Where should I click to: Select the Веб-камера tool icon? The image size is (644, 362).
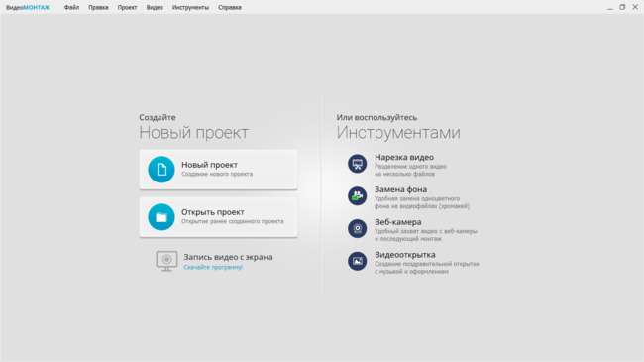click(358, 228)
